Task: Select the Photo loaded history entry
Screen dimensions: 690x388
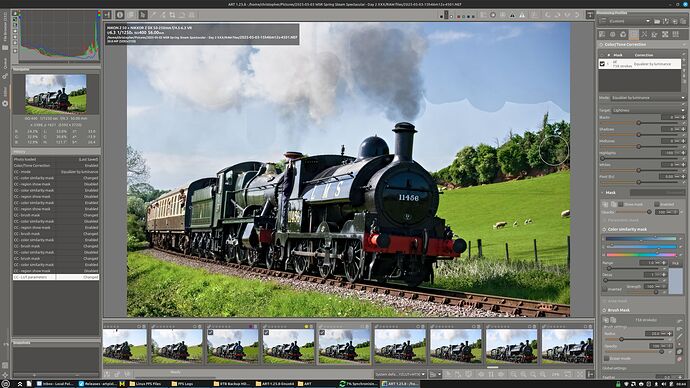Action: (x=56, y=159)
